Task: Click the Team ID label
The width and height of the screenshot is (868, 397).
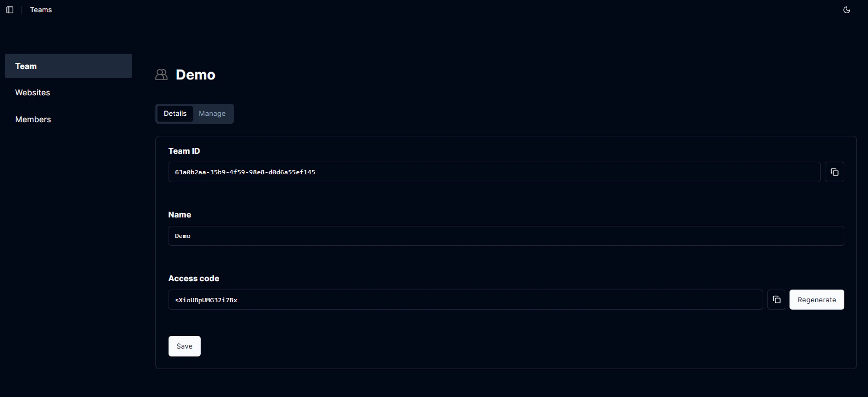Action: point(184,151)
